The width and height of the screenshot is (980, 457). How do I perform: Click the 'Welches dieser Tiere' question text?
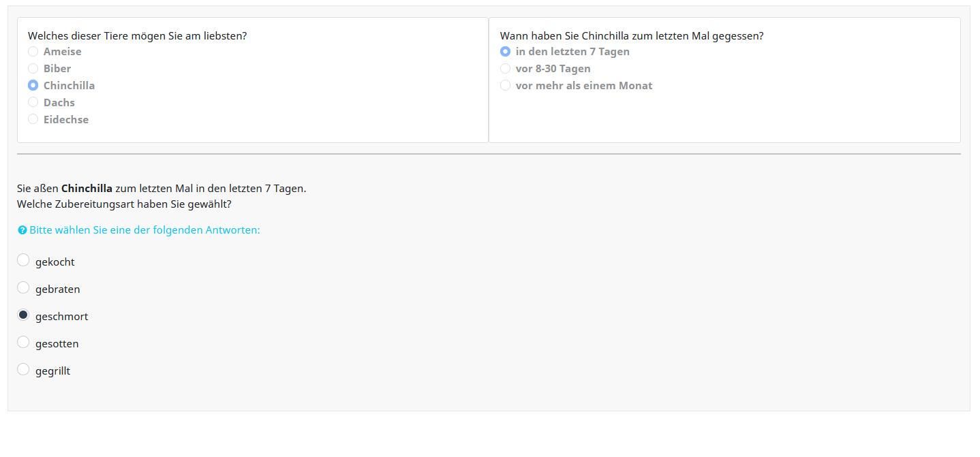pyautogui.click(x=137, y=36)
